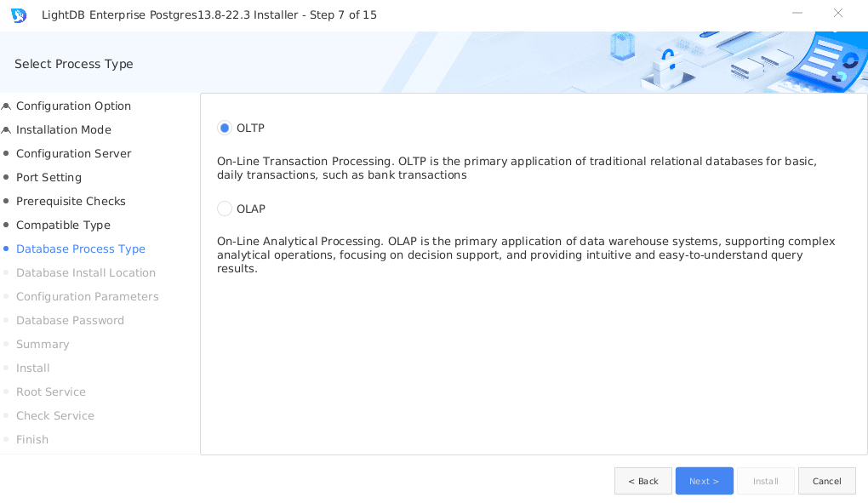This screenshot has width=868, height=503.
Task: Select Compatible Type in sidebar
Action: pyautogui.click(x=63, y=225)
